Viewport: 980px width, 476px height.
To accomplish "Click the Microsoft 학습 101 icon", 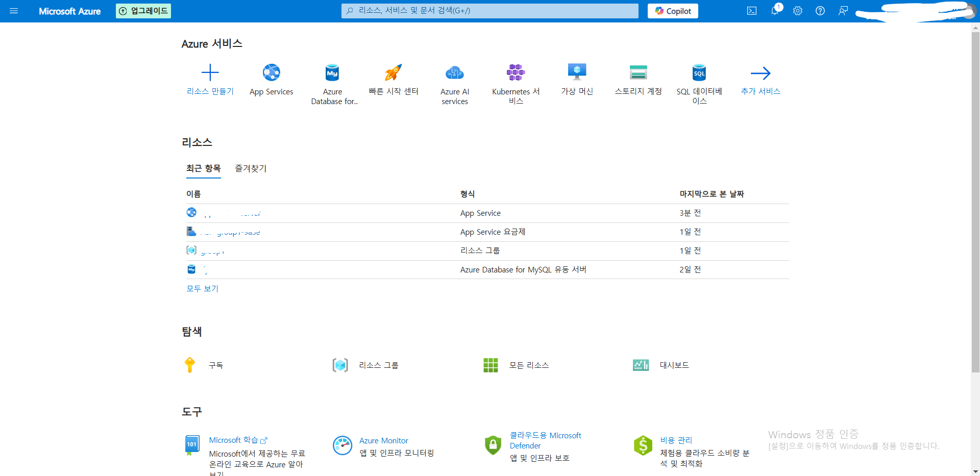I will point(192,445).
